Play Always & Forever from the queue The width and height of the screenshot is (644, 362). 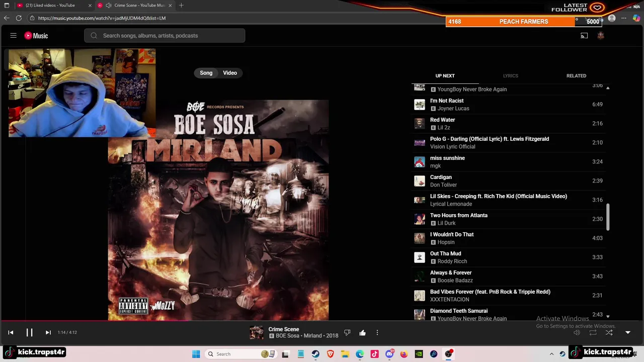click(x=508, y=277)
